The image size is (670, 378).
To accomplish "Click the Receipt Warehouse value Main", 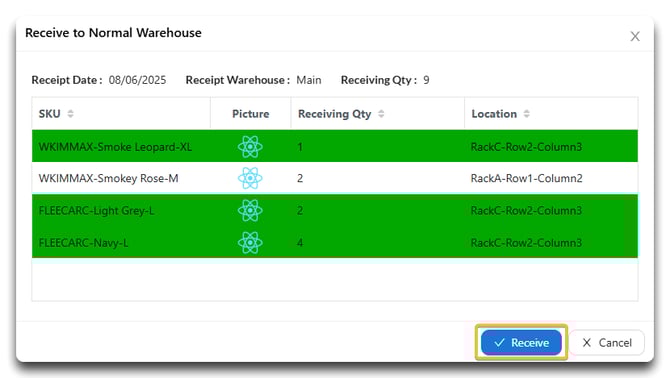I will (x=309, y=80).
